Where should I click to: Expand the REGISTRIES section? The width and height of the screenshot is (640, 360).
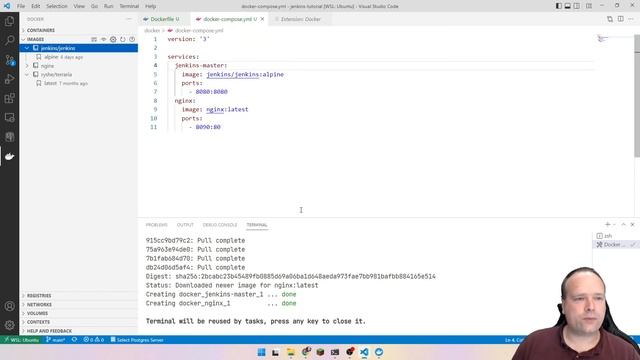click(x=79, y=296)
